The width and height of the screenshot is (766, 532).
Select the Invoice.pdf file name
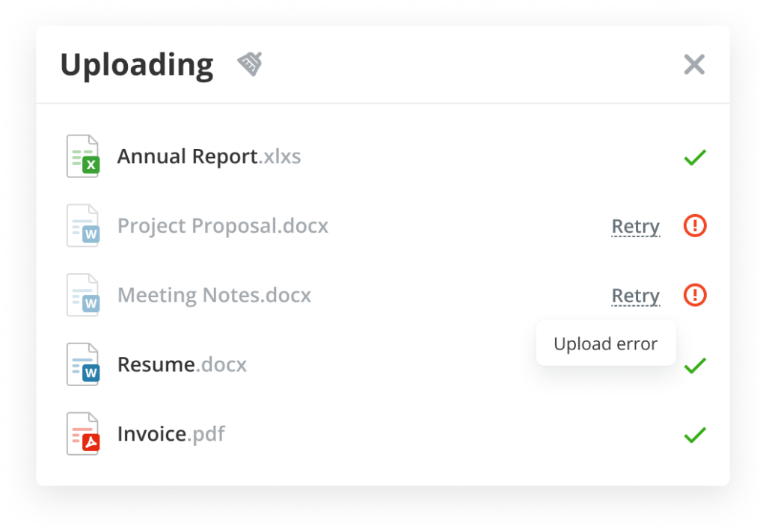pyautogui.click(x=171, y=434)
